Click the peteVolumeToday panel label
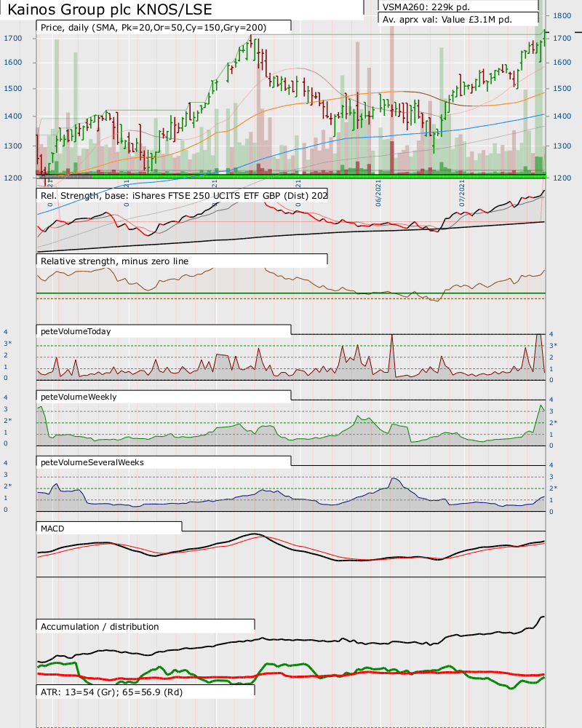 tap(76, 331)
